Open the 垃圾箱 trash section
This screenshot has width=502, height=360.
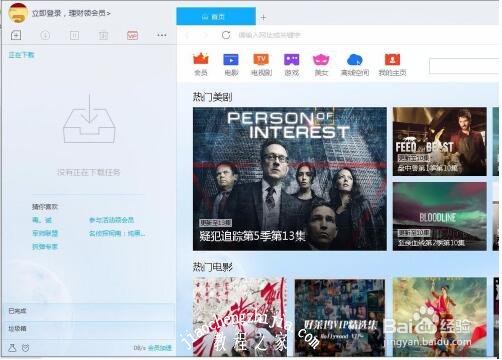click(89, 329)
